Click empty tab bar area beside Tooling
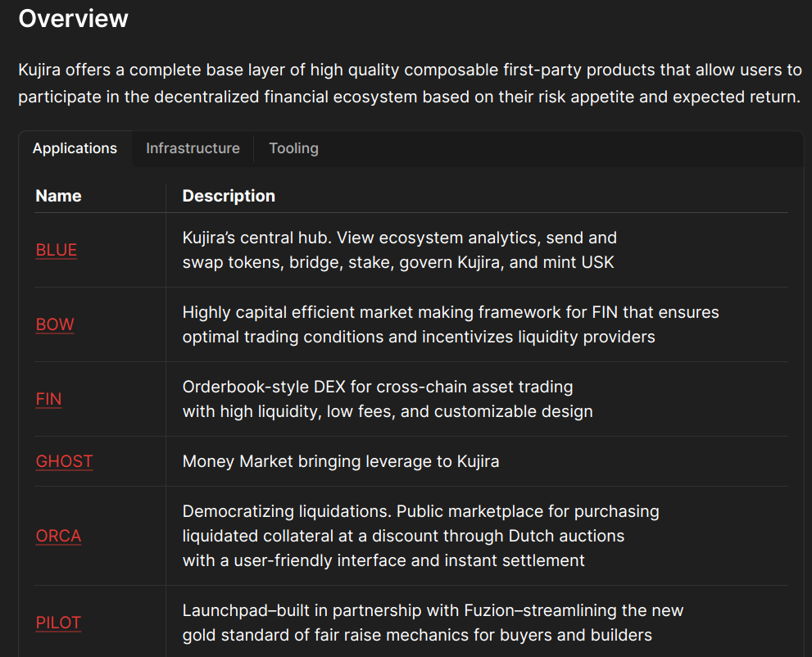This screenshot has width=812, height=657. pos(567,148)
